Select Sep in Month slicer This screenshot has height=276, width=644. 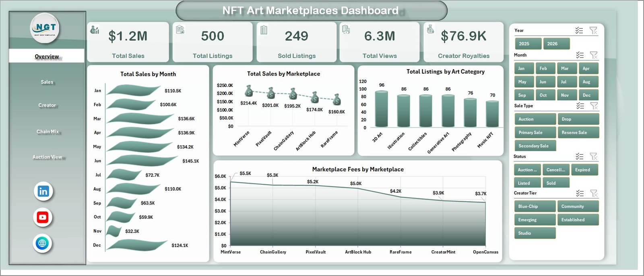click(x=524, y=95)
